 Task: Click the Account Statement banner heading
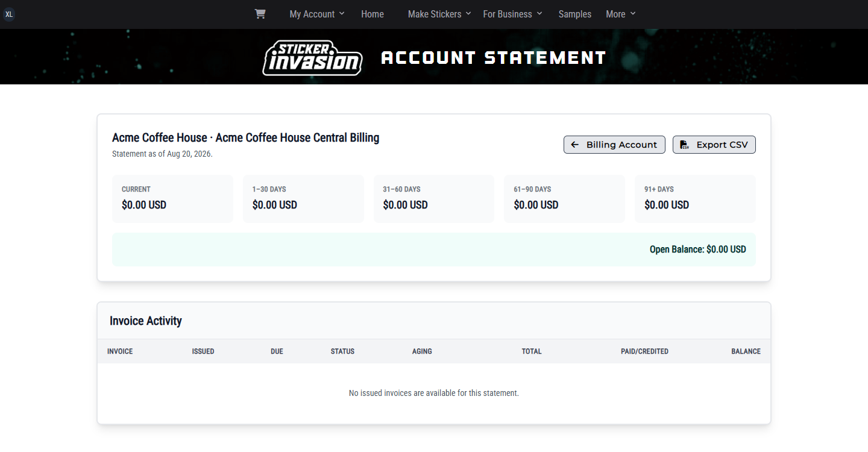(x=494, y=58)
